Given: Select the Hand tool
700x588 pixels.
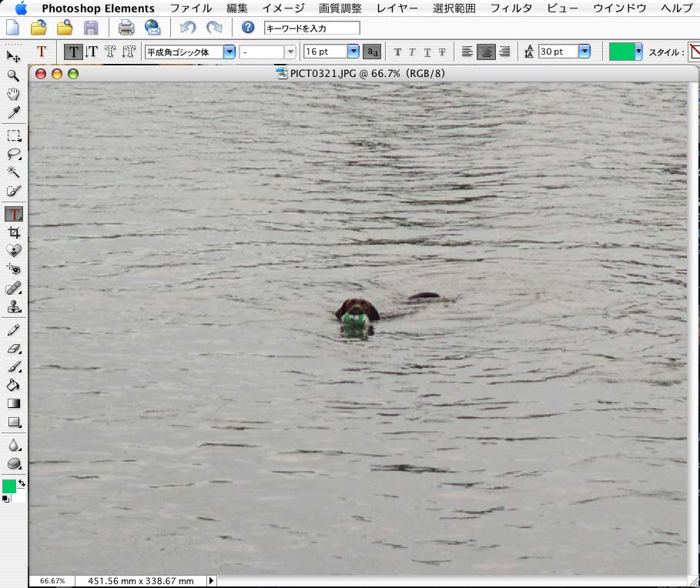Looking at the screenshot, I should pyautogui.click(x=13, y=94).
